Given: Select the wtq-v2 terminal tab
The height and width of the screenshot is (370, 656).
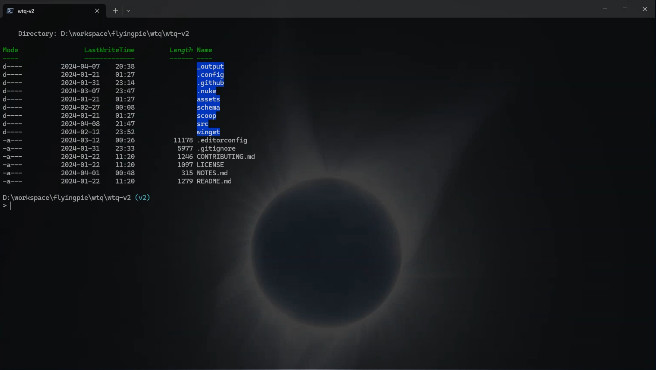Looking at the screenshot, I should click(x=54, y=11).
